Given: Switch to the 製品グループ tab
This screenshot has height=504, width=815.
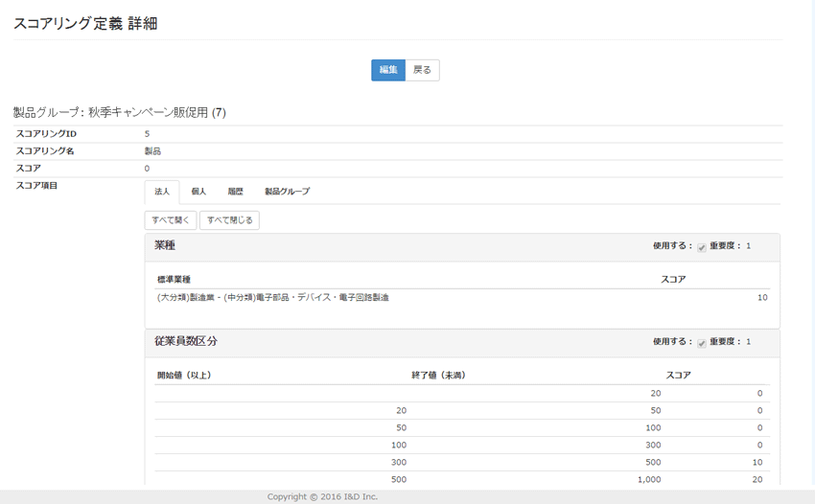Looking at the screenshot, I should click(287, 192).
